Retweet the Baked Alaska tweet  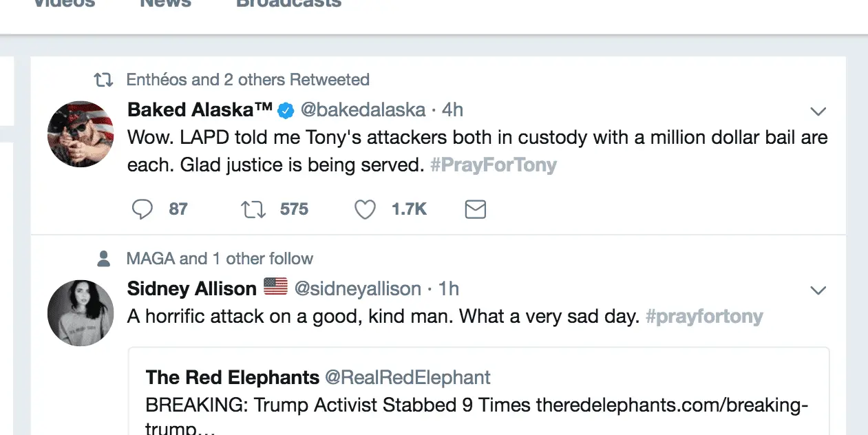click(253, 209)
